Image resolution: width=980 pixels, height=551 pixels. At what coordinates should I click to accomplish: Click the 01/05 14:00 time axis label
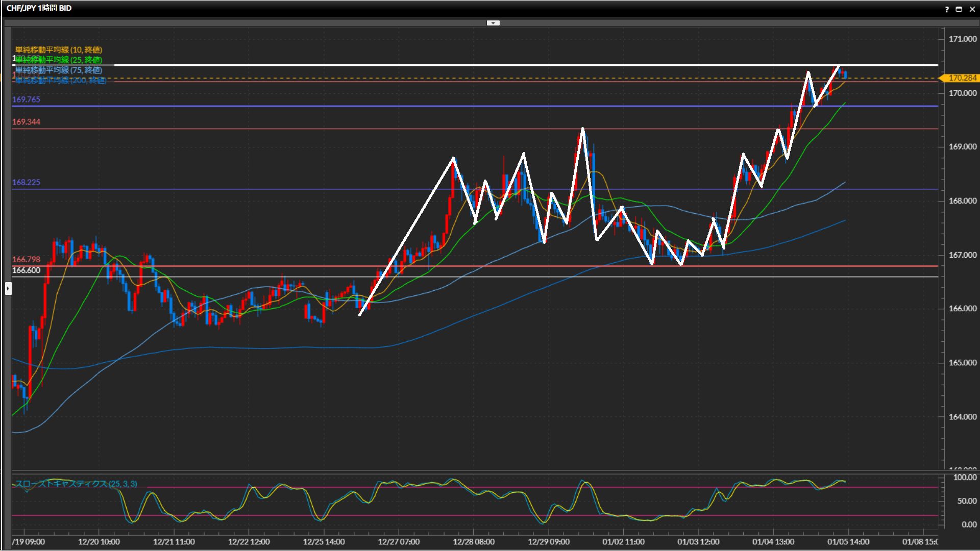tap(848, 542)
